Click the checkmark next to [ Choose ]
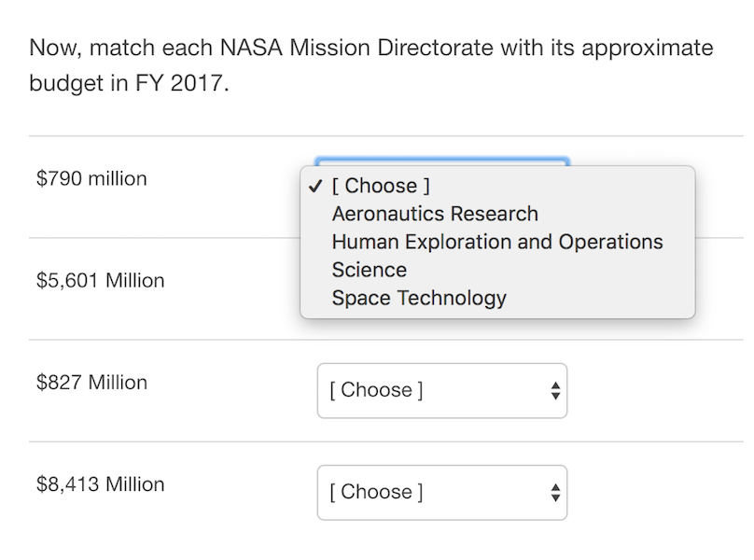This screenshot has height=560, width=754. coord(314,186)
